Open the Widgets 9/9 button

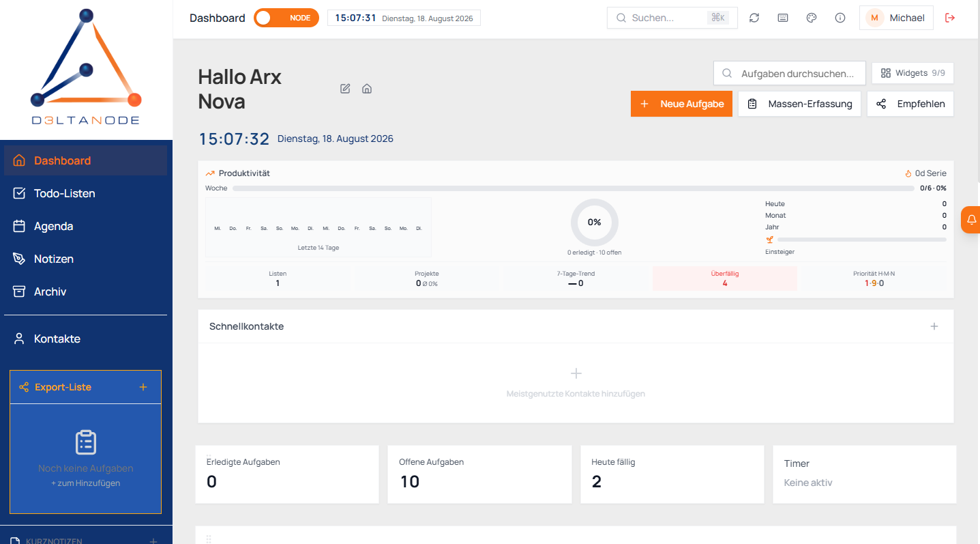912,73
